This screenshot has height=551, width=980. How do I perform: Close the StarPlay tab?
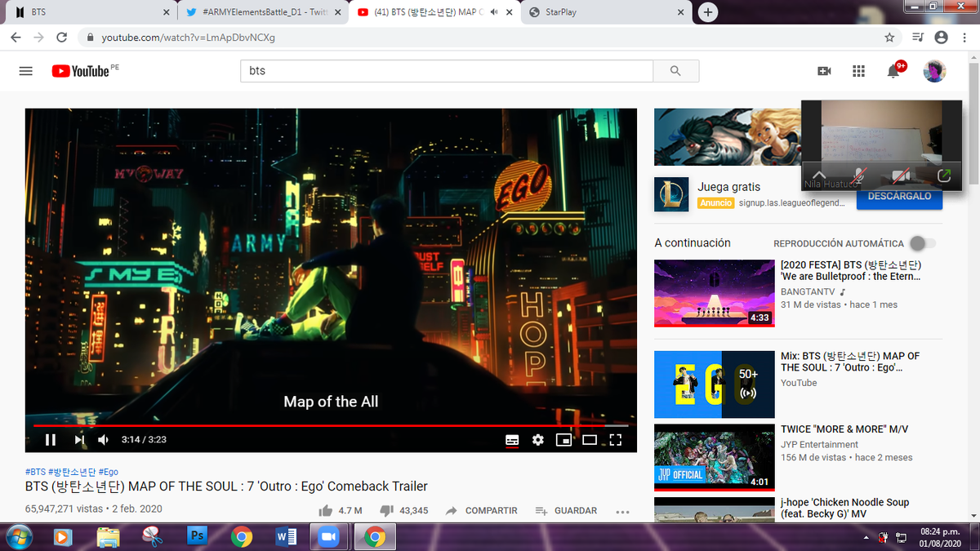point(679,12)
